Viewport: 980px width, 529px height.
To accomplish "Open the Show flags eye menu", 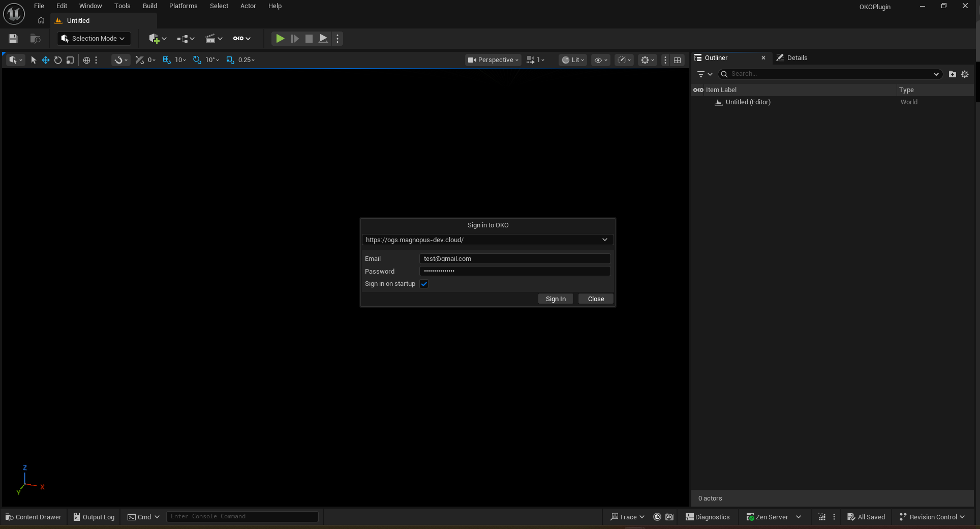I will click(601, 60).
